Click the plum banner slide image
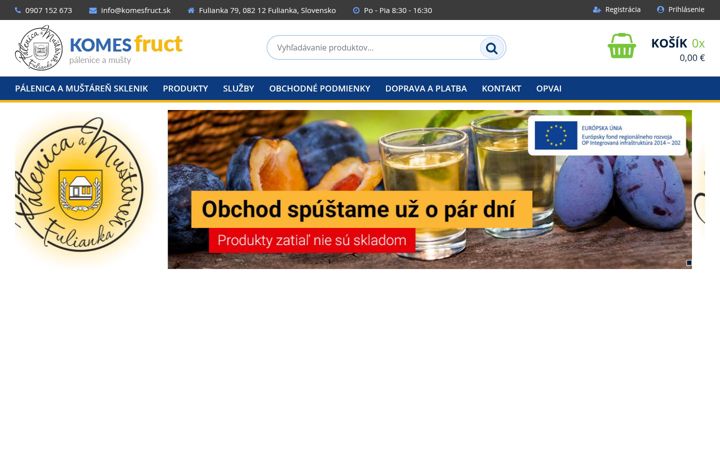 point(430,189)
